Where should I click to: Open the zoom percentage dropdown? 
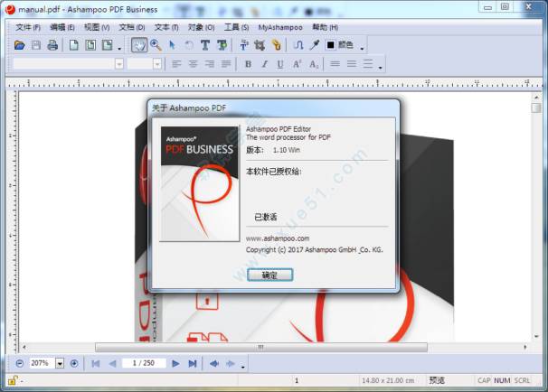tap(60, 363)
